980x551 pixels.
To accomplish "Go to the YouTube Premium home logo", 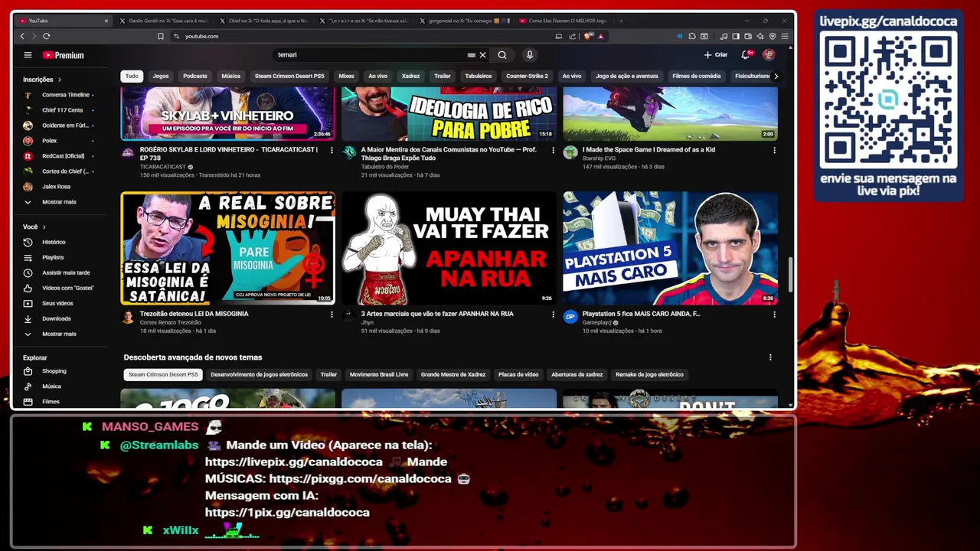I will (x=63, y=55).
